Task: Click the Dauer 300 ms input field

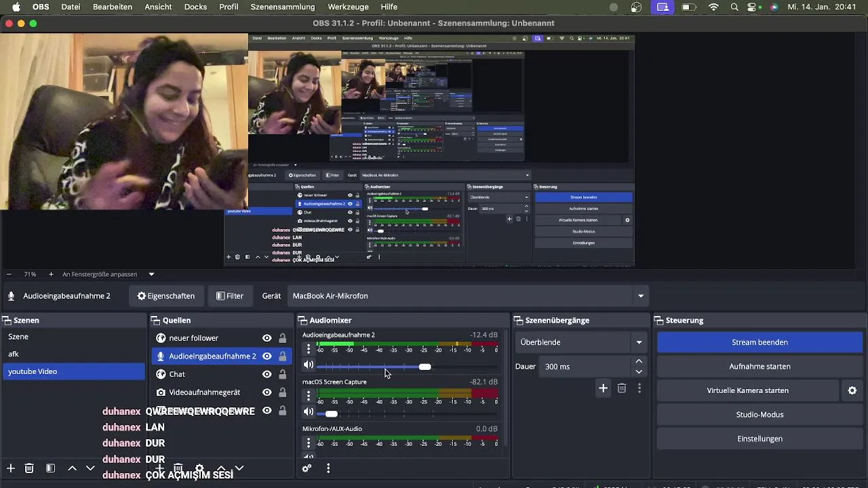Action: (x=586, y=367)
